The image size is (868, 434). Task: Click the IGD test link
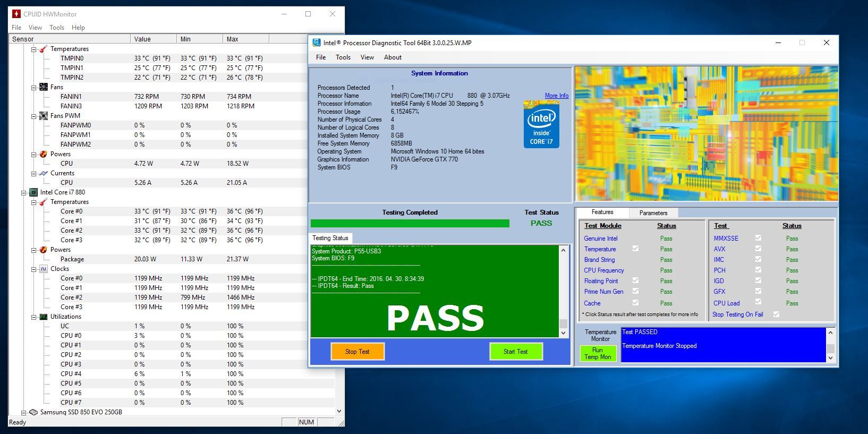click(719, 281)
